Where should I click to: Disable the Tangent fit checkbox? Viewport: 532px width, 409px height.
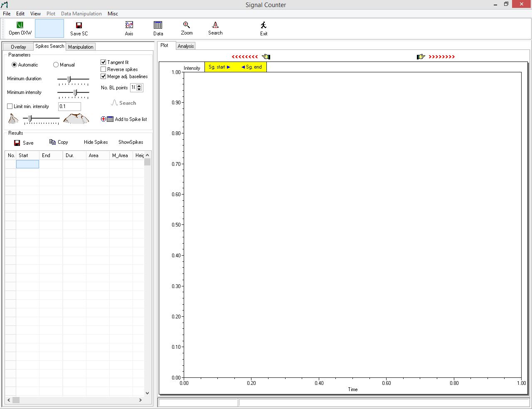pyautogui.click(x=103, y=62)
